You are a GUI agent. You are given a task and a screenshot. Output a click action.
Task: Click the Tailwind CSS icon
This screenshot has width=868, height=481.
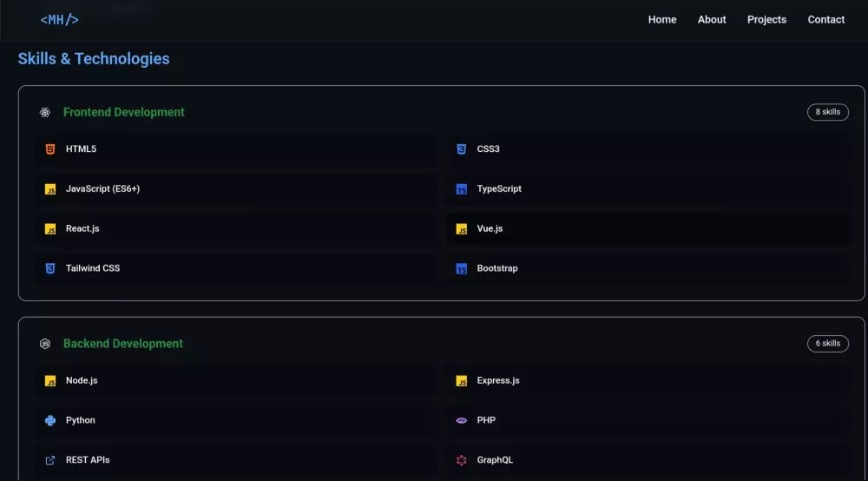pyautogui.click(x=49, y=268)
